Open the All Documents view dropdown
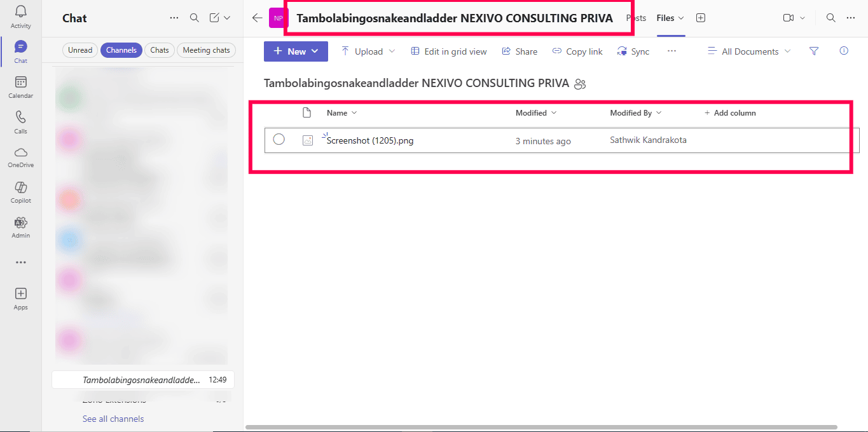The image size is (868, 432). (x=749, y=51)
